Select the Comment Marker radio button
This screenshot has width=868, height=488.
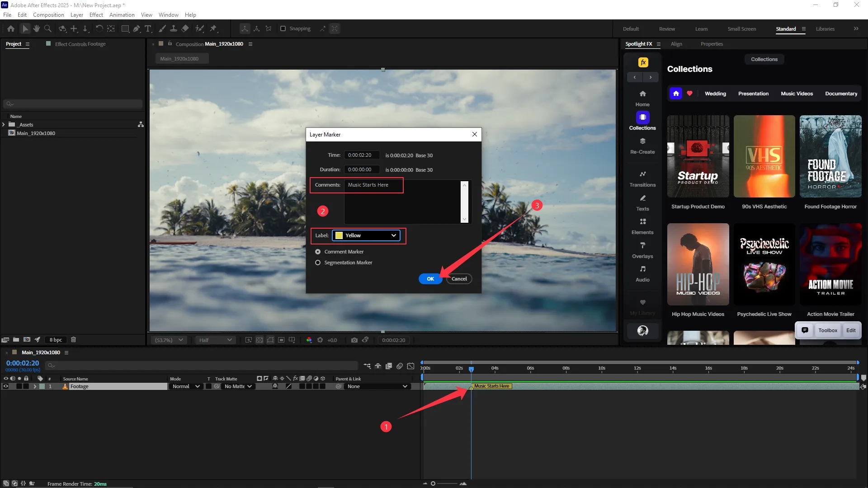point(318,252)
